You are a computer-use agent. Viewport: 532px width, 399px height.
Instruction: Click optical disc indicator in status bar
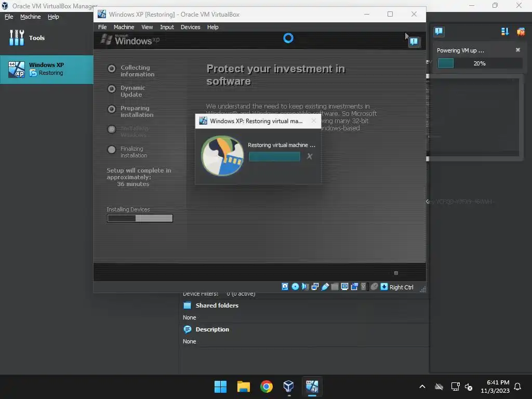[295, 287]
